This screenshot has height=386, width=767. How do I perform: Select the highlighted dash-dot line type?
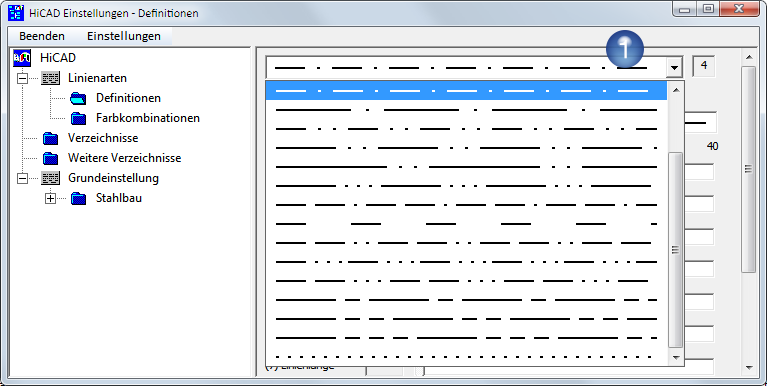(466, 91)
